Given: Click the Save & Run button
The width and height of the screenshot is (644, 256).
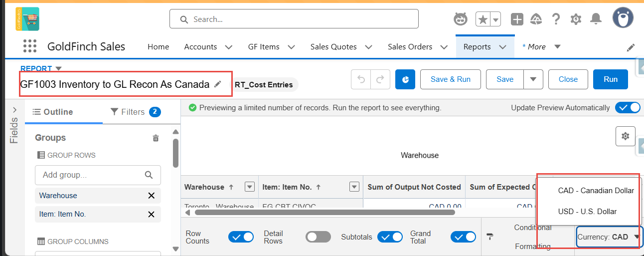Looking at the screenshot, I should tap(451, 79).
